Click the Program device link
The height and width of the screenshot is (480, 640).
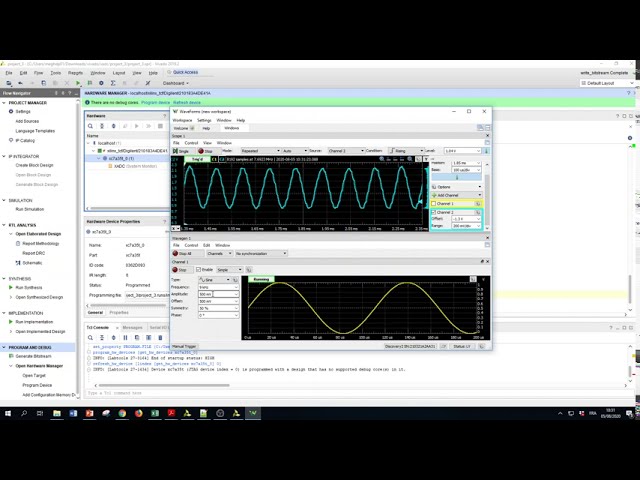click(x=156, y=102)
